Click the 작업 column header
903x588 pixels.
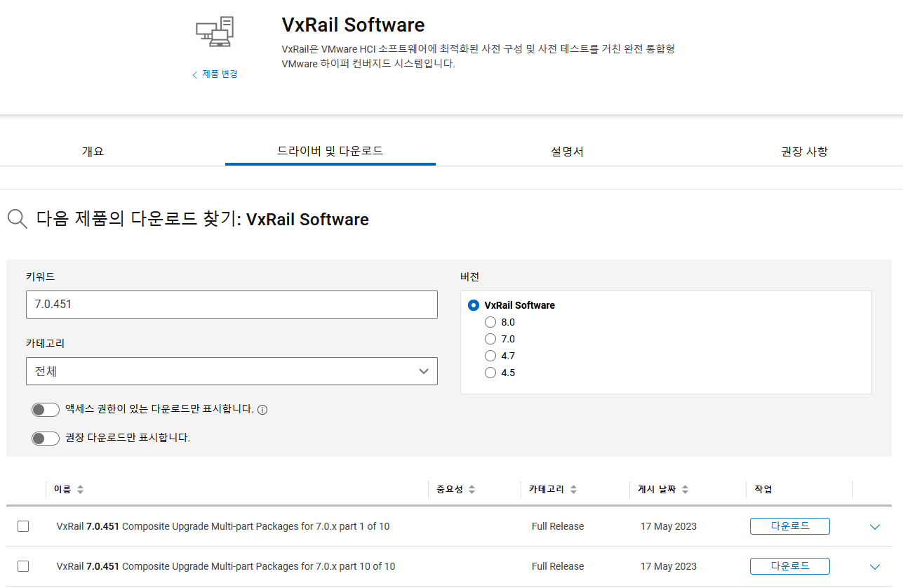click(764, 490)
